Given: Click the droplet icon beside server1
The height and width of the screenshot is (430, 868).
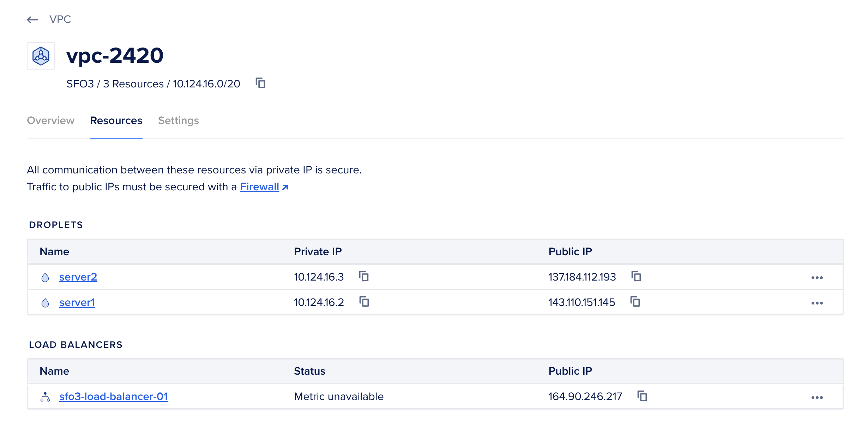Looking at the screenshot, I should point(45,303).
